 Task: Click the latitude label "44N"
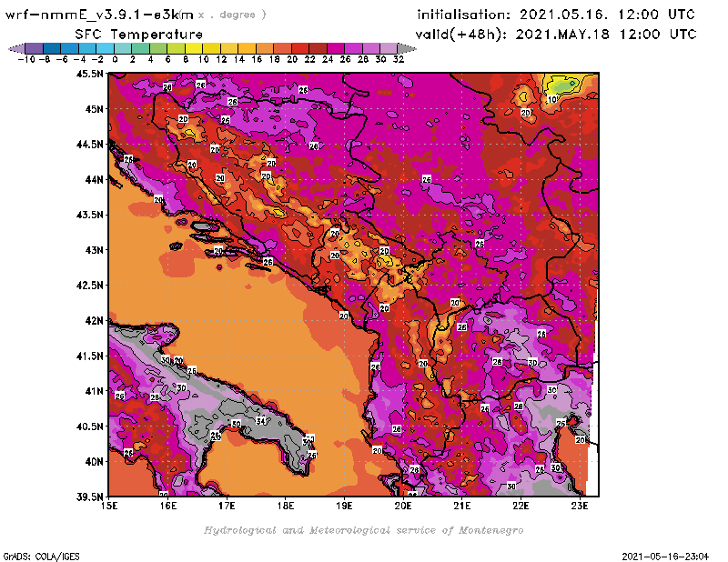pos(94,179)
